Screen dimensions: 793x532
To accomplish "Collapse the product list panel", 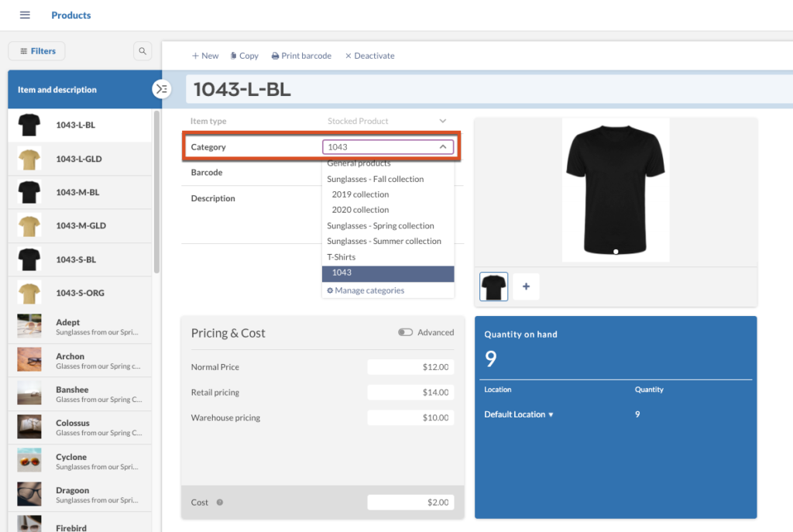I will click(161, 89).
